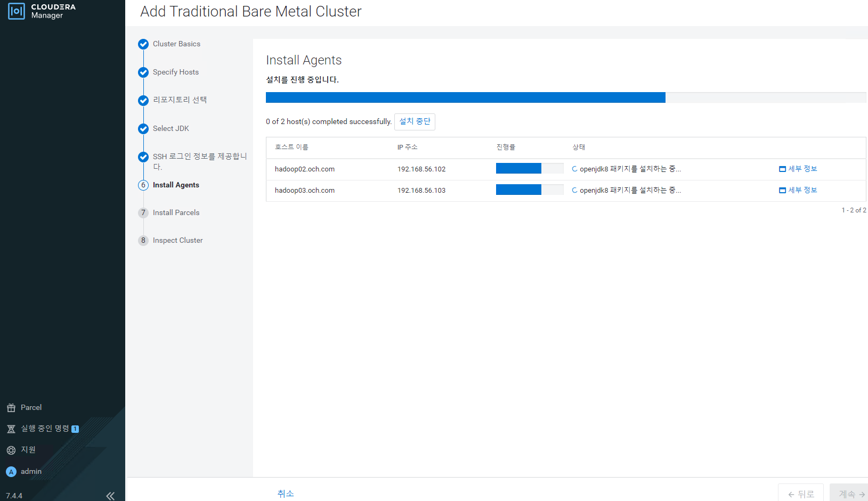Image resolution: width=868 pixels, height=501 pixels.
Task: Click the 뒤로 back button
Action: tap(801, 494)
